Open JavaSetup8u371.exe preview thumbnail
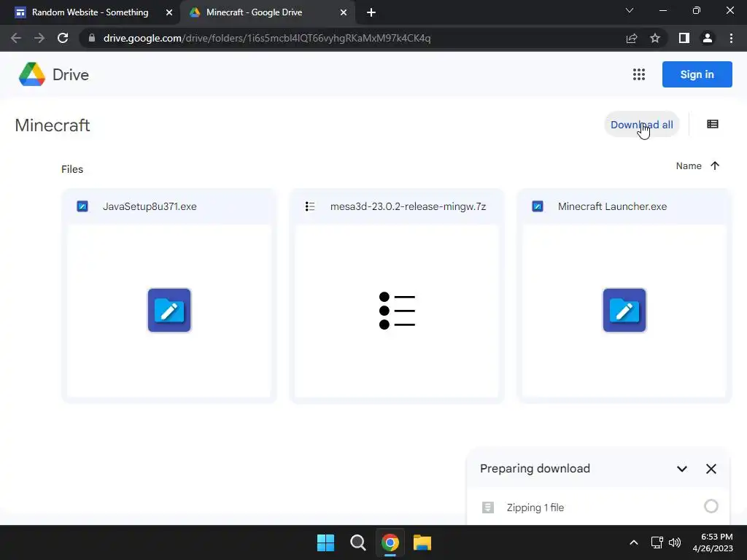The image size is (747, 560). (x=169, y=310)
